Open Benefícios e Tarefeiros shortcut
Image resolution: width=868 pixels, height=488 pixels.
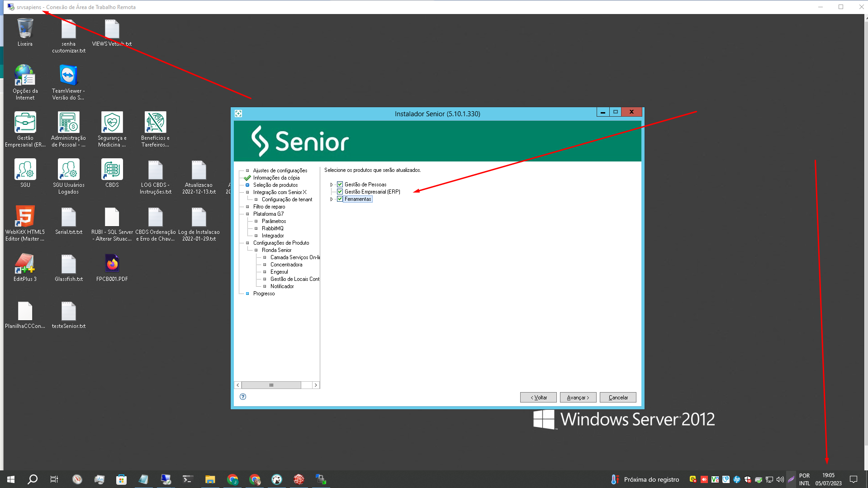point(155,129)
